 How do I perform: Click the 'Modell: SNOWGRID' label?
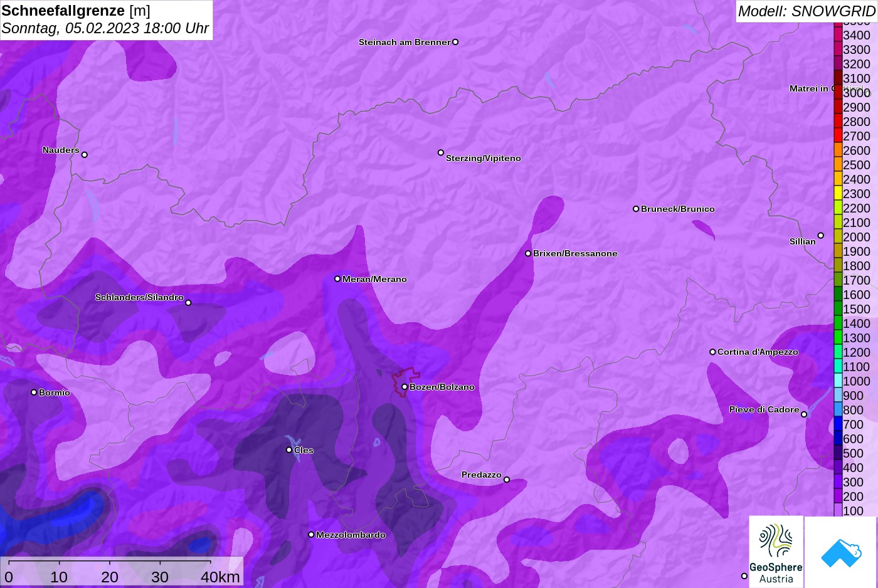coord(807,11)
